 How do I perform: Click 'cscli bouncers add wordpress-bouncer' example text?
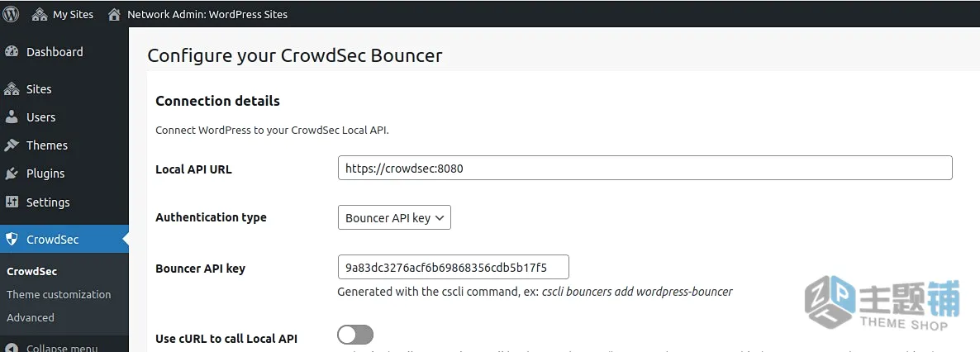[637, 292]
